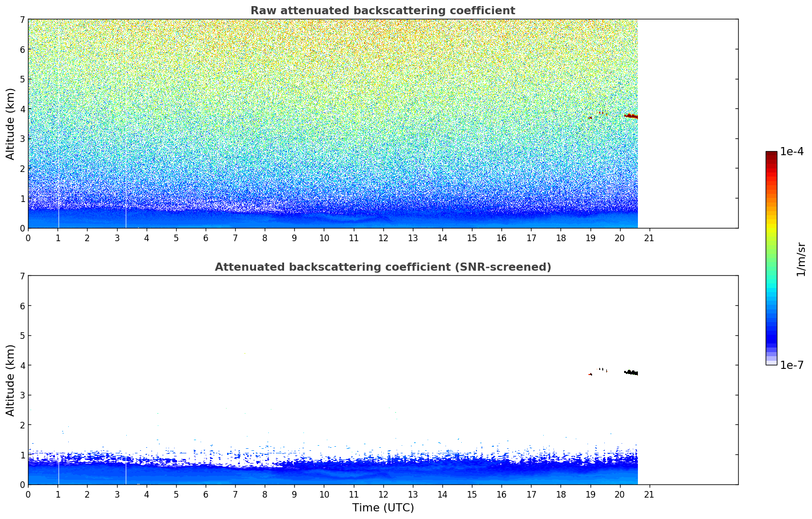The height and width of the screenshot is (519, 812).
Task: Click the 'Raw attenuated backscattering coefficient' title
Action: (x=383, y=11)
